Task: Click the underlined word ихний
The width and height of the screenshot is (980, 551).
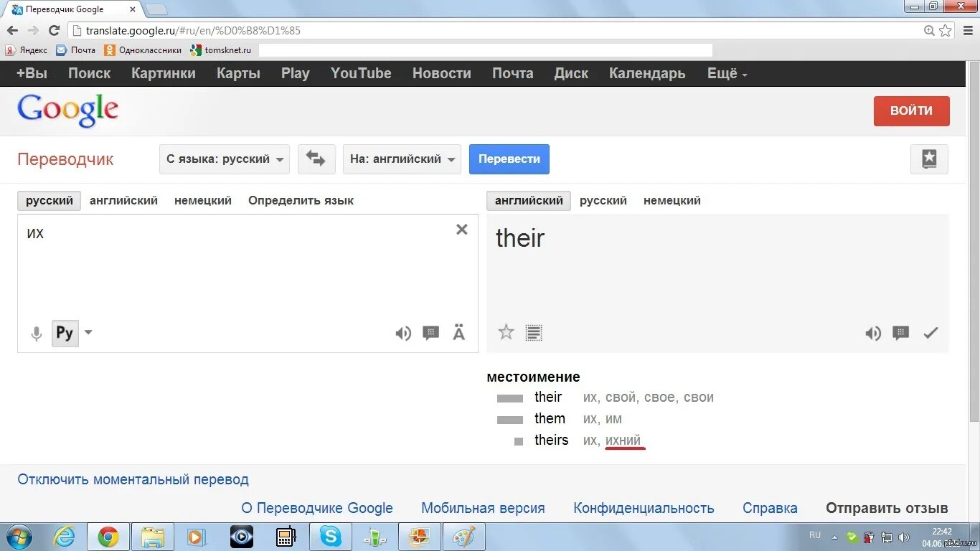Action: click(x=623, y=441)
